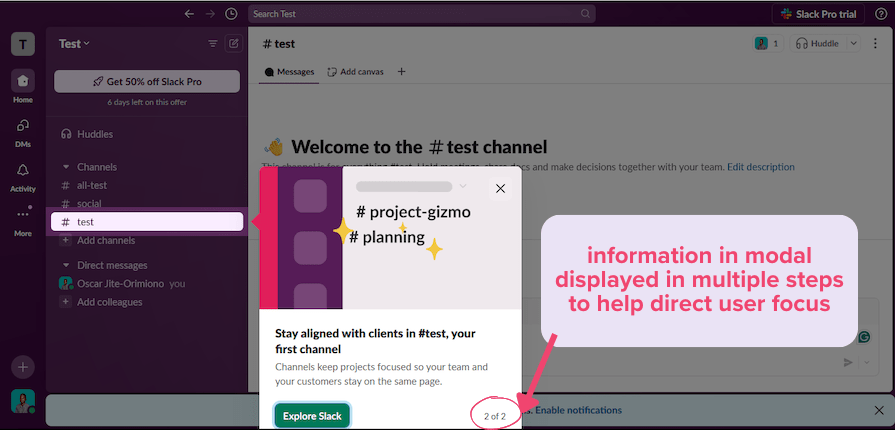Open the Huddle options dropdown arrow
The width and height of the screenshot is (895, 430).
coord(853,44)
